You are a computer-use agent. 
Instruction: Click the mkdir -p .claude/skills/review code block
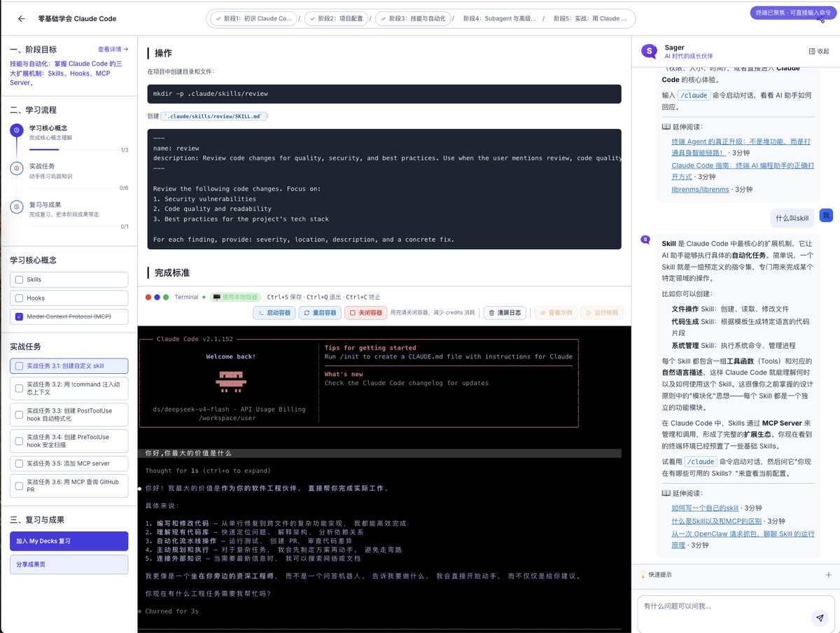[384, 94]
